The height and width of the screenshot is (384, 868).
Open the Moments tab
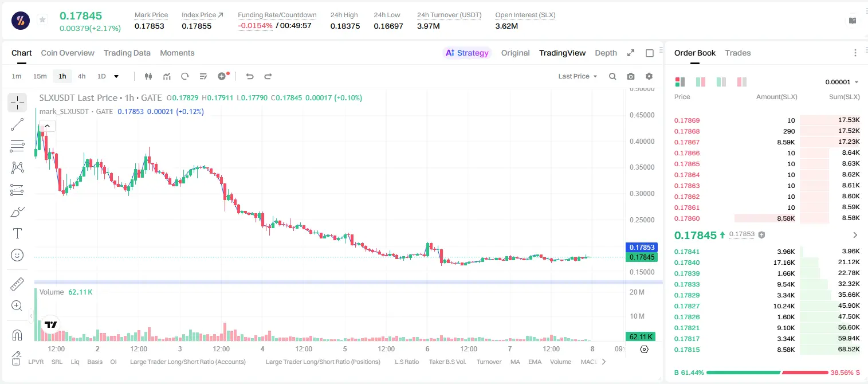[x=177, y=53]
